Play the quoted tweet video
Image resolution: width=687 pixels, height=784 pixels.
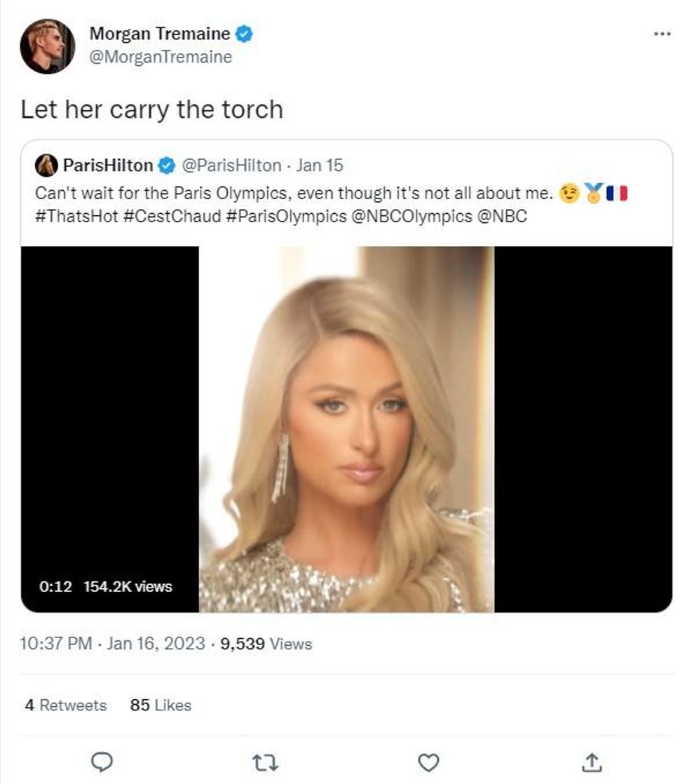tap(346, 429)
